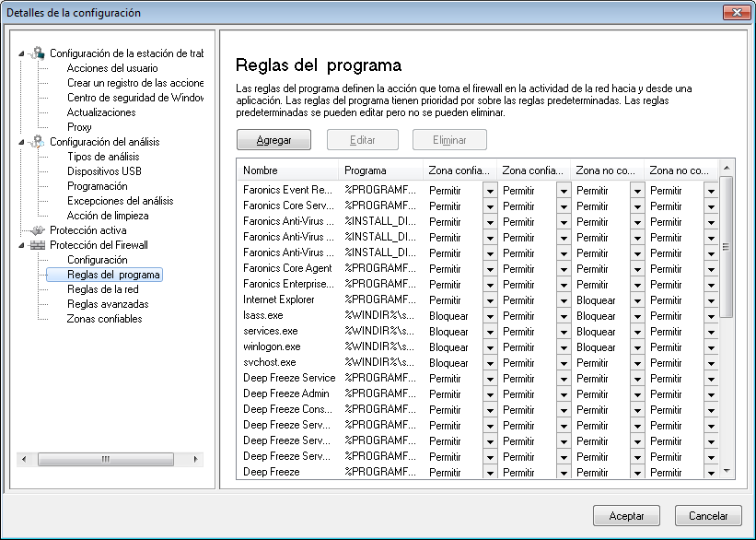Click the first Zona confia... column header
The width and height of the screenshot is (756, 540).
[460, 170]
